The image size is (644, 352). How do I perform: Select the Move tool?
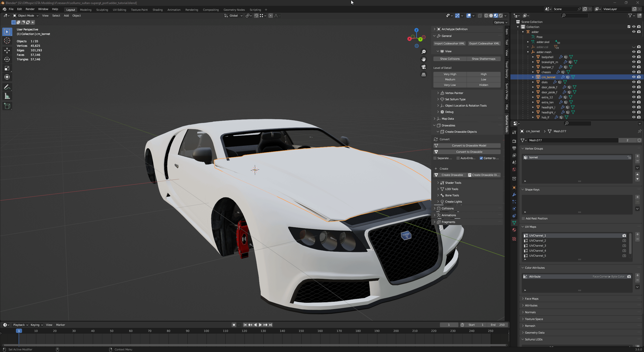pyautogui.click(x=7, y=51)
